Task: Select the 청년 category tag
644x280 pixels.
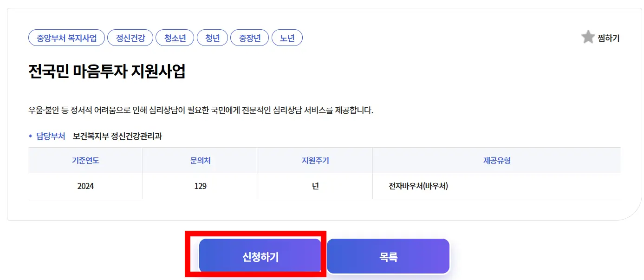Action: 213,38
